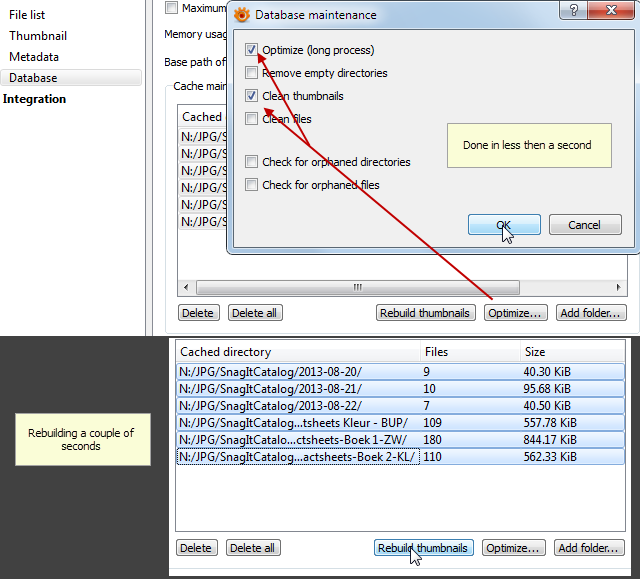Select row N:/JPG/SnagItCatalog/2013-08-22/
The height and width of the screenshot is (579, 640).
click(x=400, y=406)
